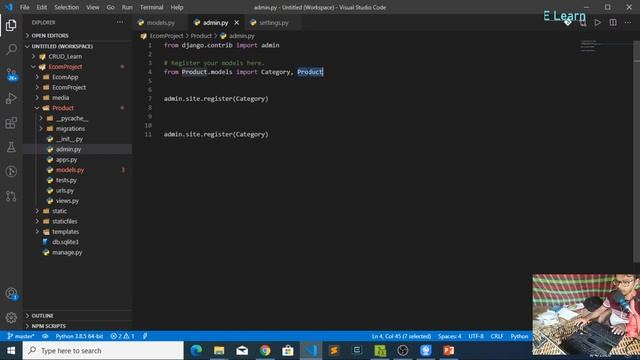
Task: Switch to the models.py tab
Action: [x=160, y=23]
